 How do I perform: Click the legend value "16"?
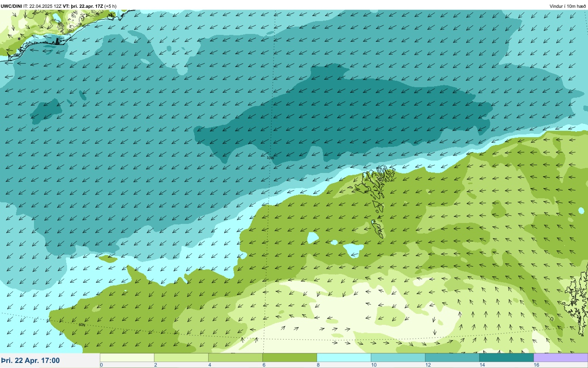pyautogui.click(x=537, y=365)
